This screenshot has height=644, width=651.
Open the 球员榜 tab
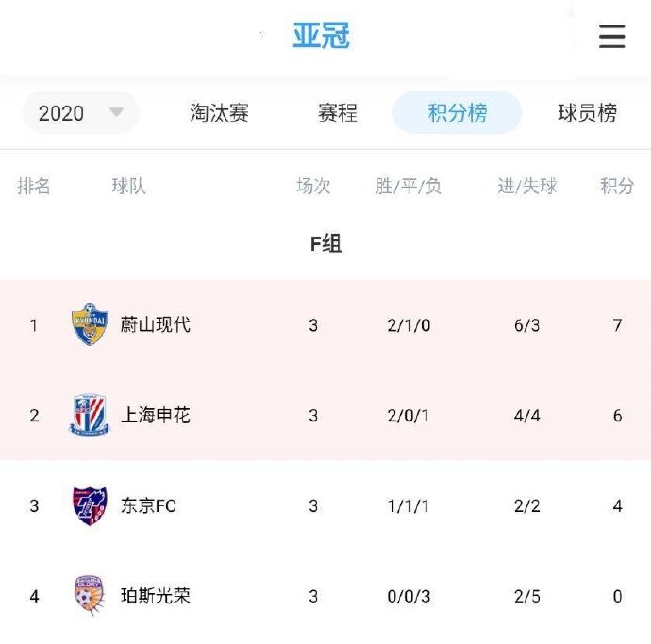coord(587,113)
